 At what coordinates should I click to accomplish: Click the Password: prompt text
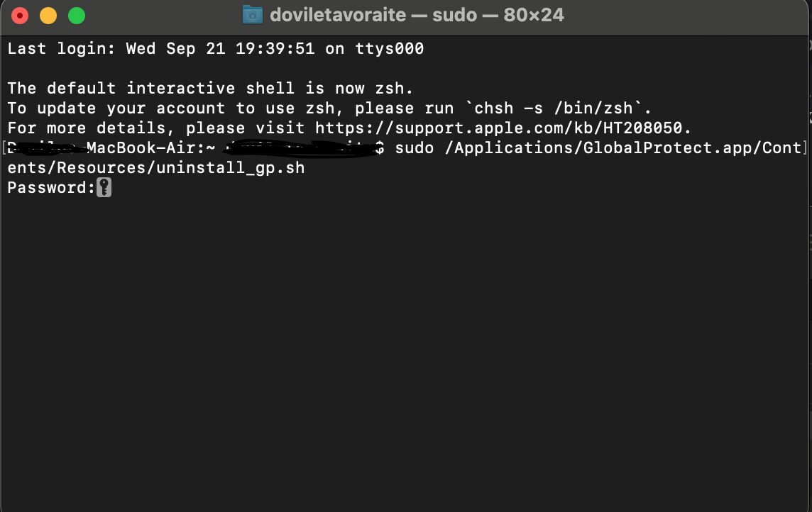[x=51, y=187]
